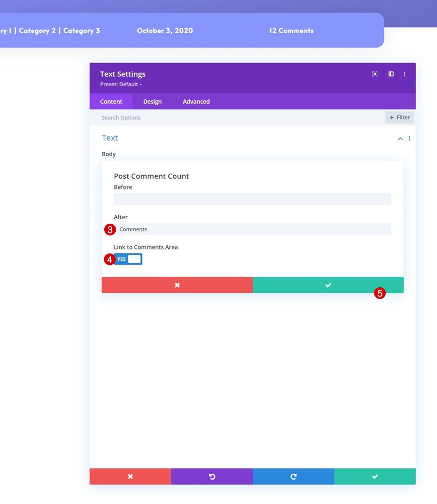Switch to the Design tab

coord(152,101)
